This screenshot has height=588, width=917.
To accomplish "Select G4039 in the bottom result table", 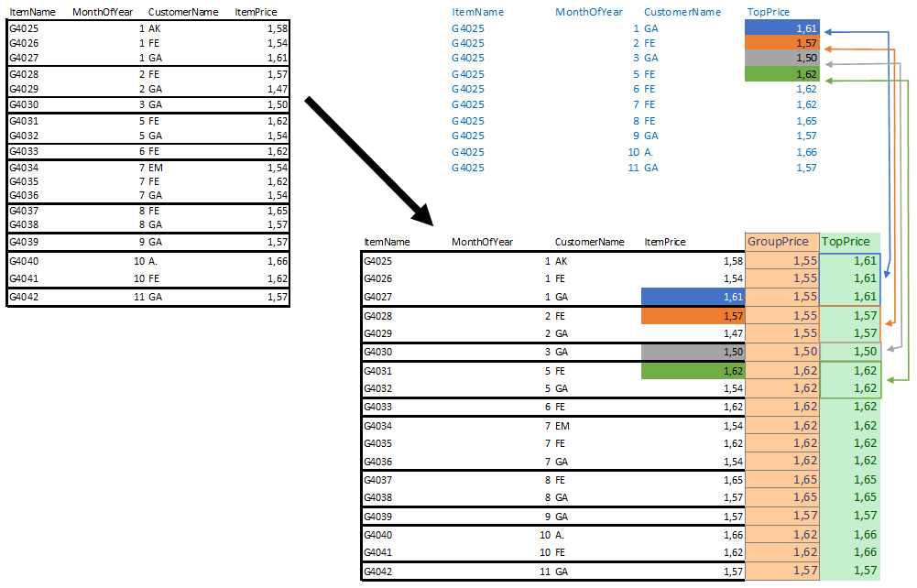I will pyautogui.click(x=377, y=517).
